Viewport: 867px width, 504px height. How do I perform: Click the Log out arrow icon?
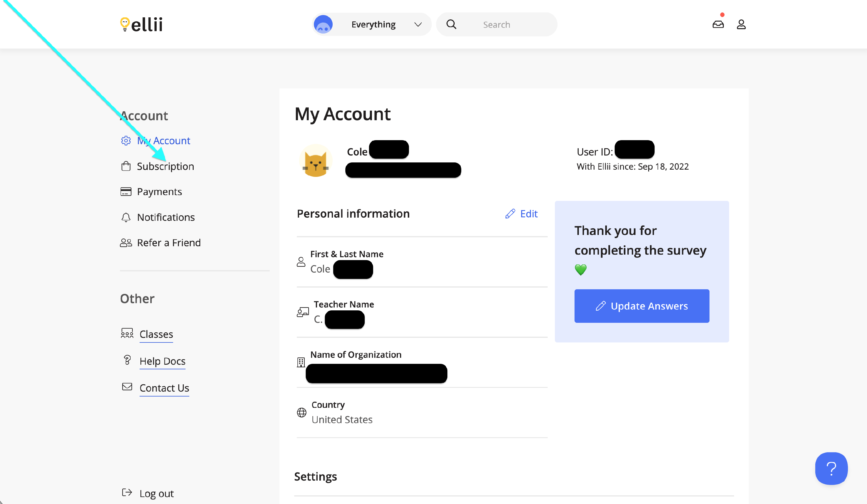pyautogui.click(x=127, y=493)
